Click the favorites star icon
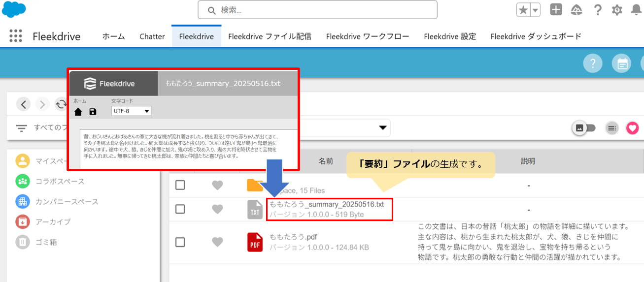 coord(523,10)
